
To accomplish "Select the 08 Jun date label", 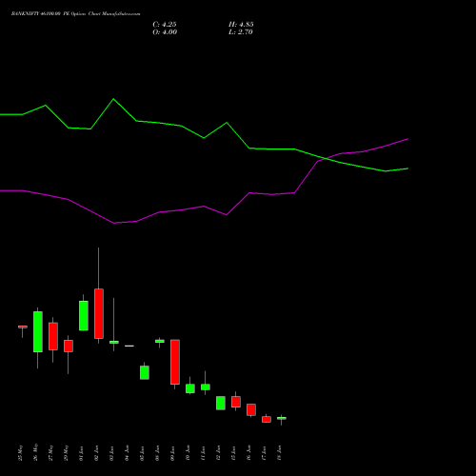I will [x=158, y=453].
